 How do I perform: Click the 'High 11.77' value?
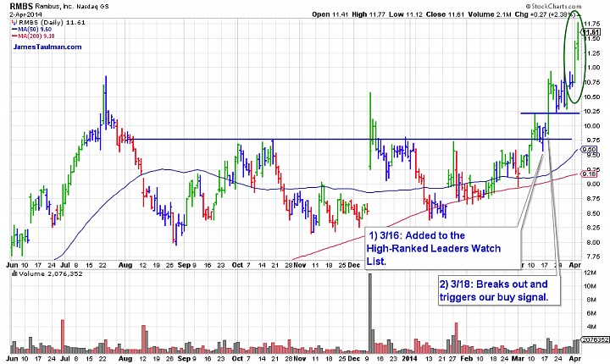[369, 14]
